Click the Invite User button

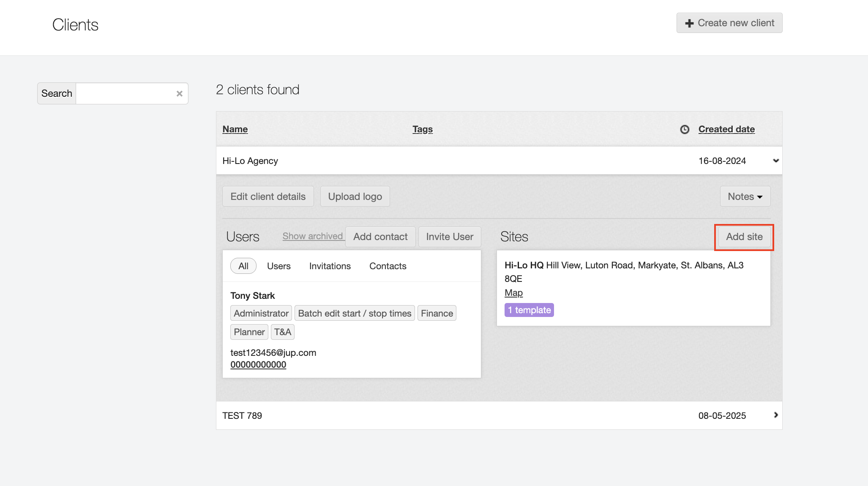coord(449,237)
